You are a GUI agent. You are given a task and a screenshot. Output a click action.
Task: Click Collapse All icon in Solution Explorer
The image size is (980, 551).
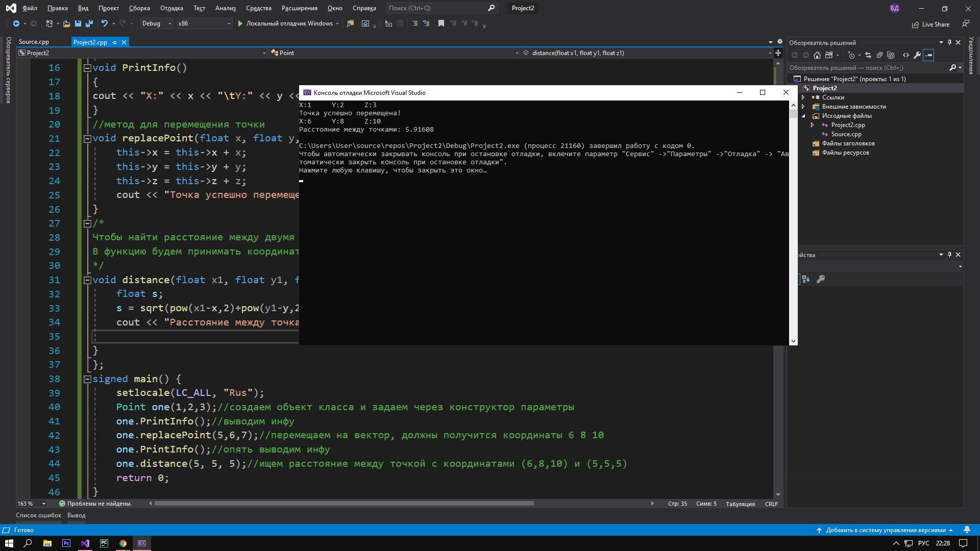pyautogui.click(x=879, y=55)
